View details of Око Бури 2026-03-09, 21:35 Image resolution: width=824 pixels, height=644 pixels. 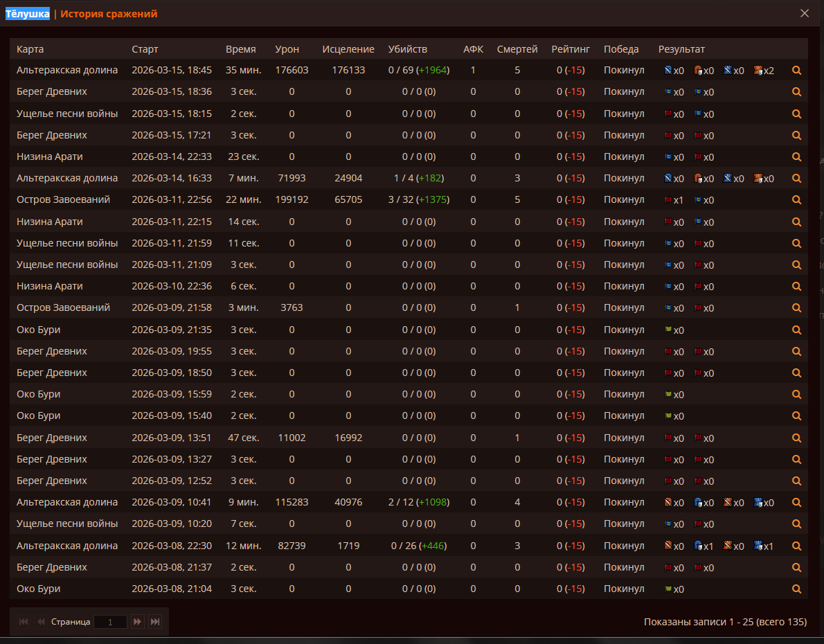coord(796,330)
